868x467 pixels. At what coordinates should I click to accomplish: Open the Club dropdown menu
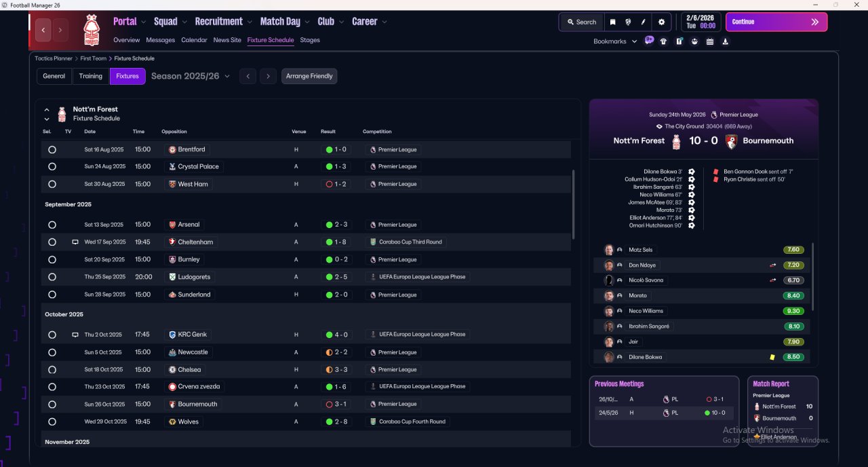[x=330, y=22]
